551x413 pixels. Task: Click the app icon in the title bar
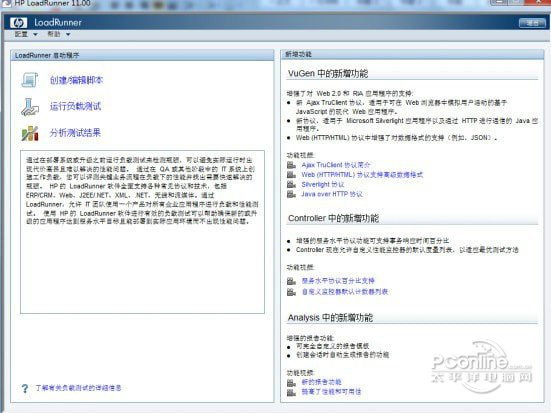[6, 4]
